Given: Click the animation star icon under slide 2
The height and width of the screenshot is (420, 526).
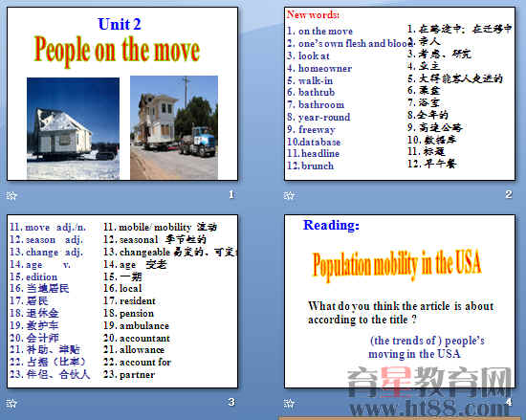Looking at the screenshot, I should point(289,195).
